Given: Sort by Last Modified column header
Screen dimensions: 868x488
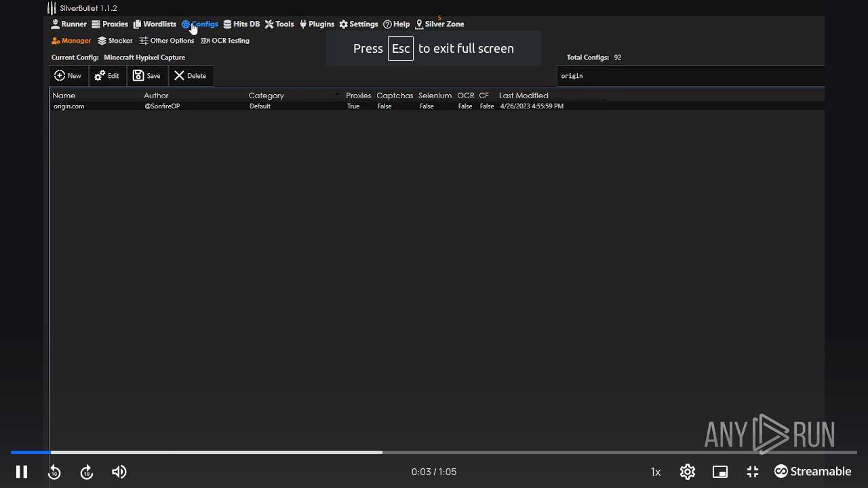Looking at the screenshot, I should (524, 96).
